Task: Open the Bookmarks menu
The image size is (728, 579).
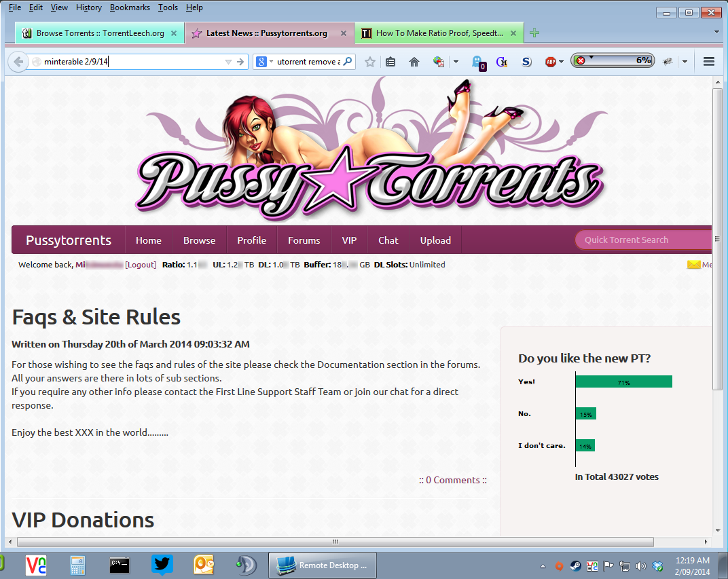Action: click(130, 7)
